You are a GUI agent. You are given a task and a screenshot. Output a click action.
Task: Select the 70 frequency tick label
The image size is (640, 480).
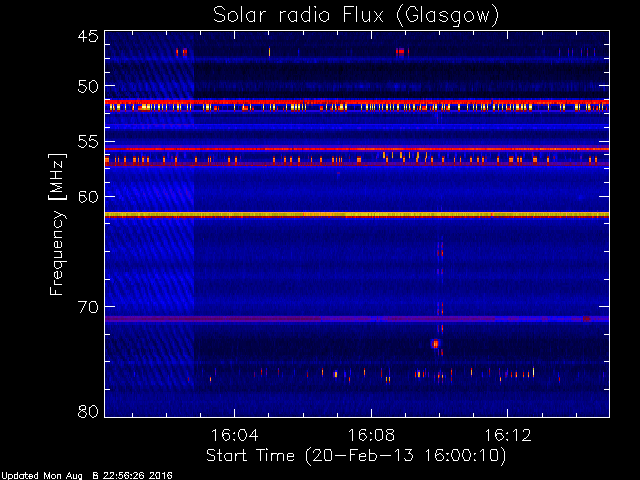88,307
